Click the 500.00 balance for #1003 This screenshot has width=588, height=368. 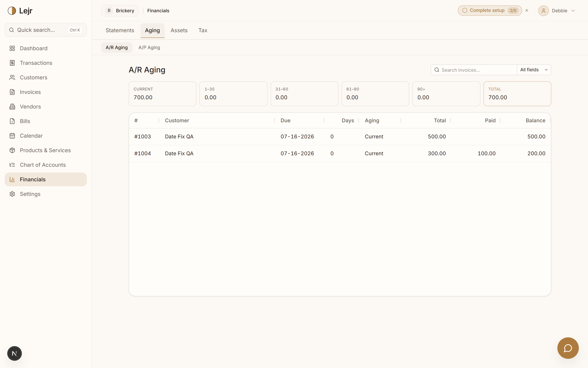[536, 136]
